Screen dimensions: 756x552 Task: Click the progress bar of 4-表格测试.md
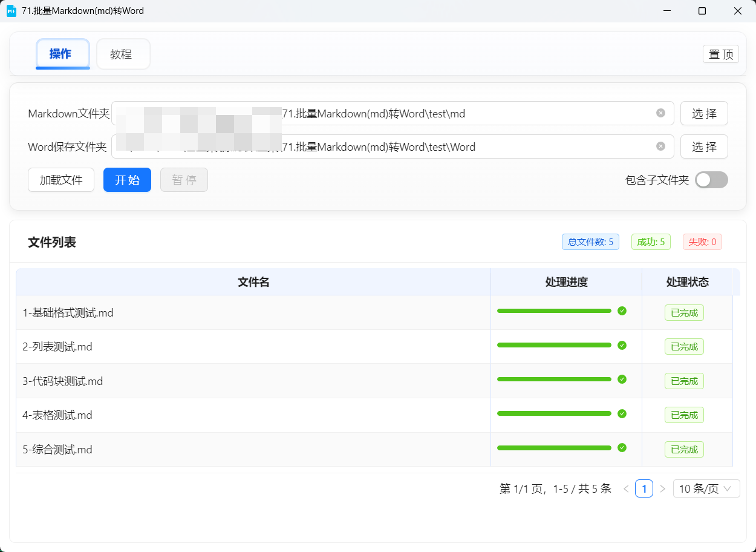click(x=553, y=413)
